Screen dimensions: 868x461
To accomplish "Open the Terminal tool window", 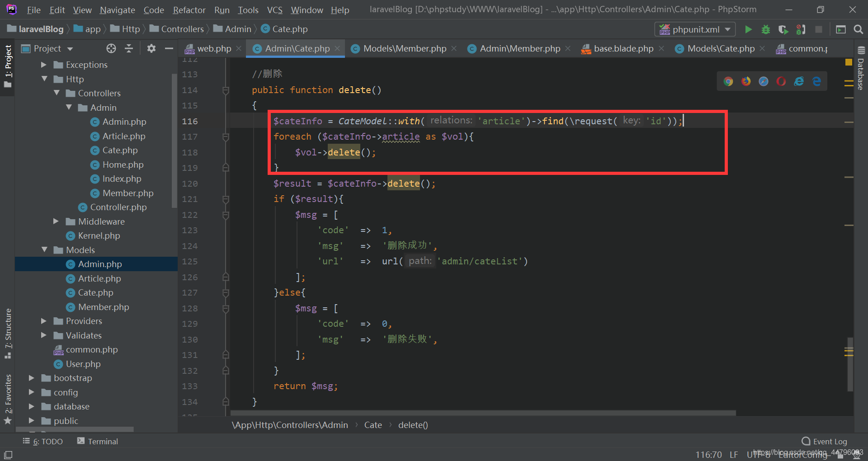I will [x=98, y=441].
